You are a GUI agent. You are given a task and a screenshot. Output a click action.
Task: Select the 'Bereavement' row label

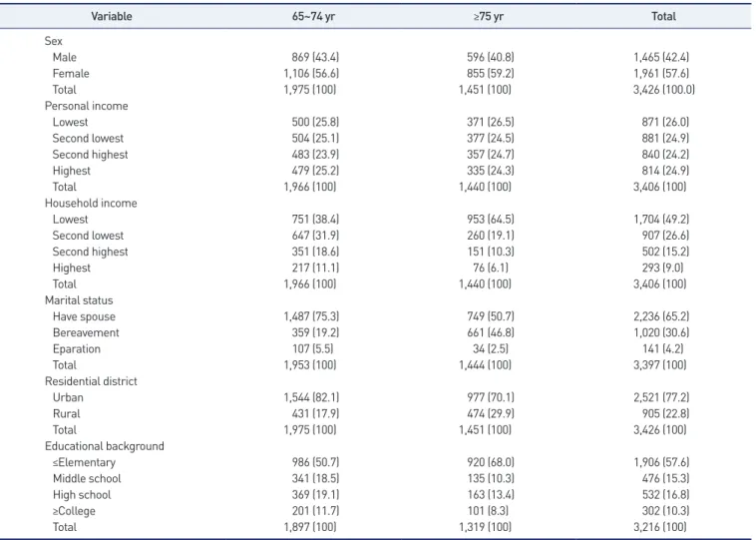click(x=86, y=333)
